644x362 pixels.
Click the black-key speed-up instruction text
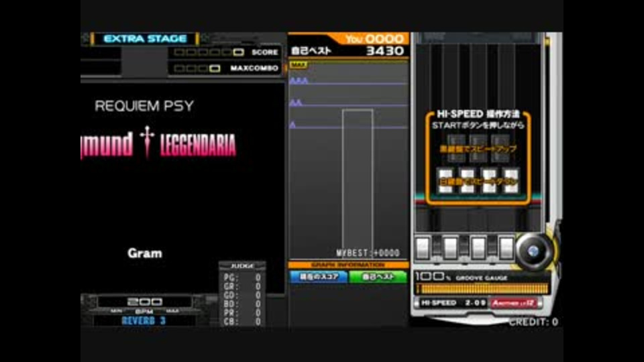tap(478, 149)
